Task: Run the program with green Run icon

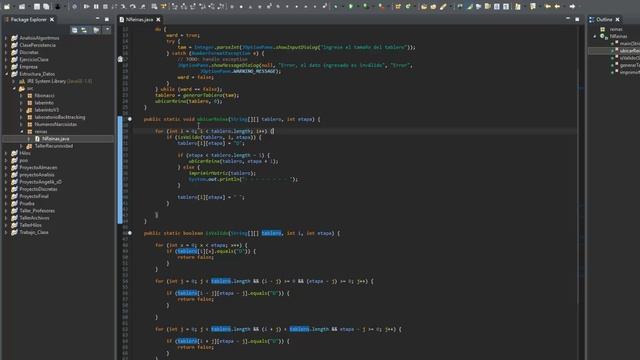Action: coord(350,7)
